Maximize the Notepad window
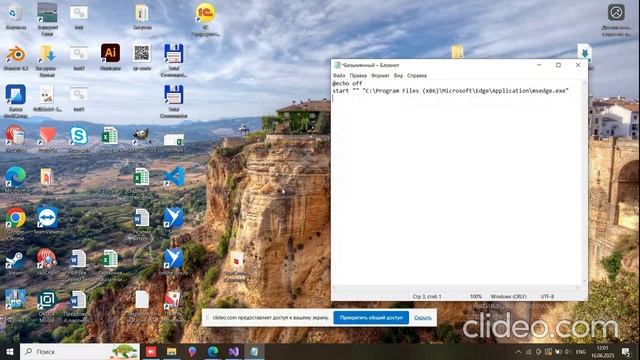This screenshot has width=640, height=360. (558, 65)
